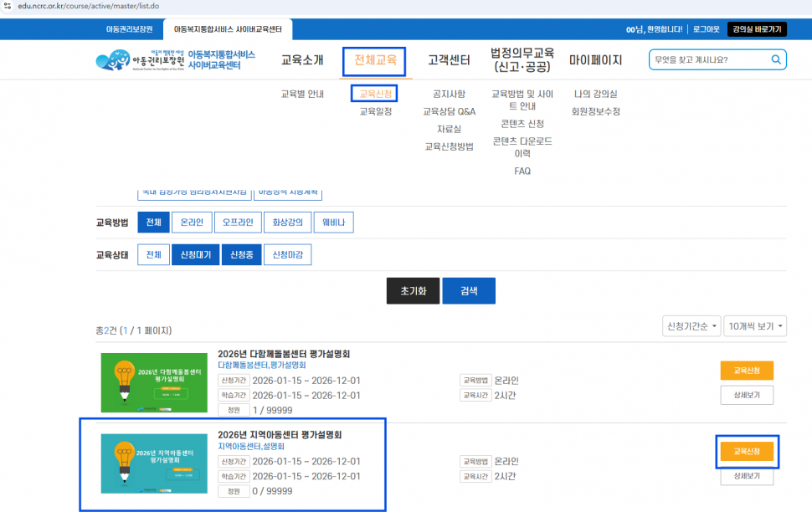Image resolution: width=812 pixels, height=512 pixels.
Task: Click the site logo in the header
Action: 174,60
